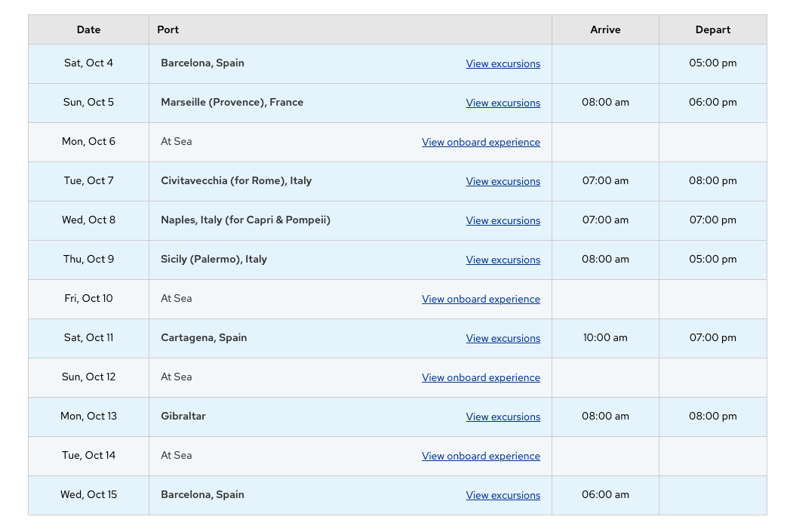
Task: Click View excursions for Barcelona on Oct 15
Action: pyautogui.click(x=503, y=495)
